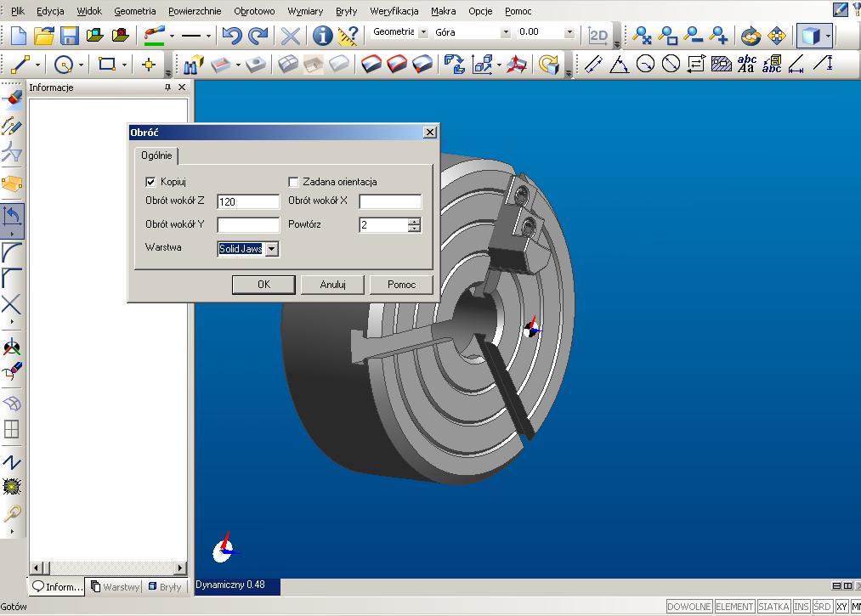Open the Geometria menu
Image resolution: width=861 pixels, height=616 pixels.
(x=135, y=11)
